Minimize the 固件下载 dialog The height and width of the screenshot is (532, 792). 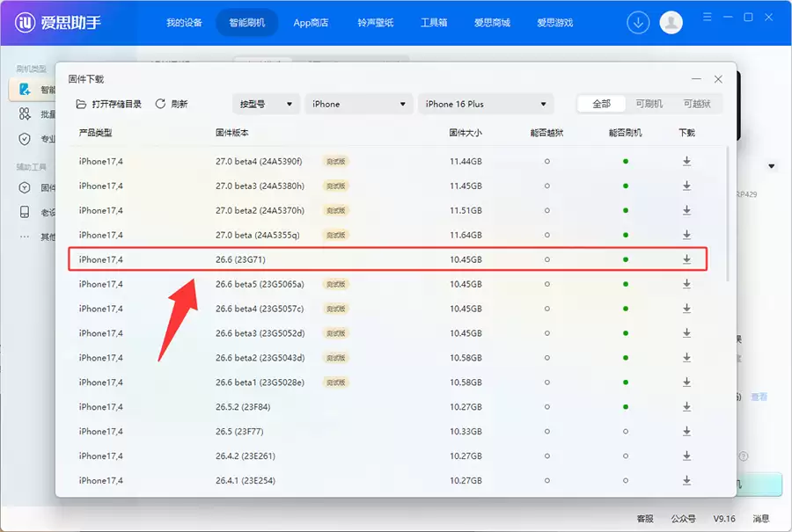click(696, 79)
